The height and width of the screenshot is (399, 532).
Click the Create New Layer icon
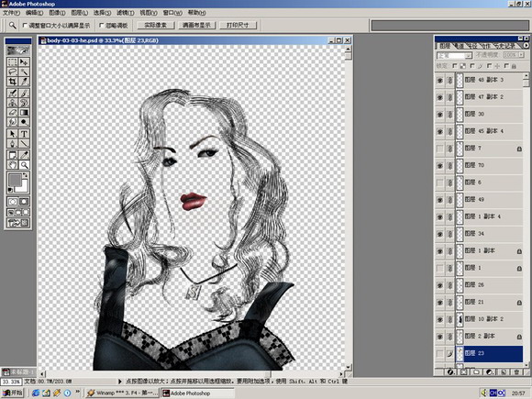pos(504,372)
